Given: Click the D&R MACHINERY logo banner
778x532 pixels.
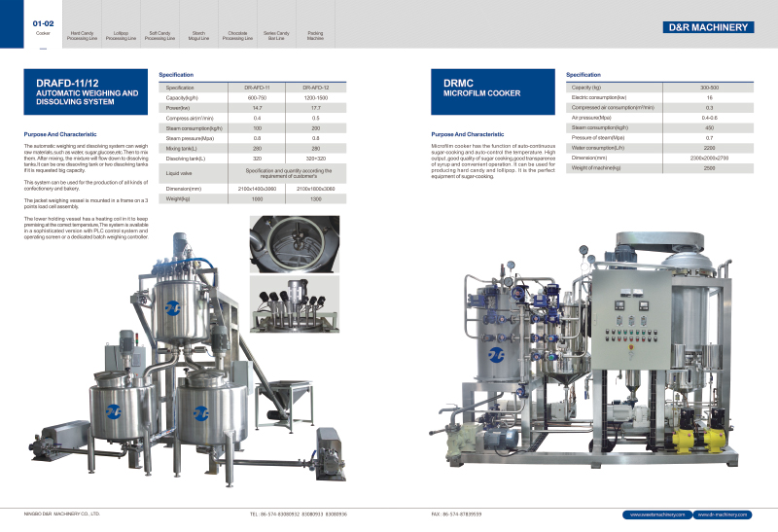Looking at the screenshot, I should click(x=709, y=27).
